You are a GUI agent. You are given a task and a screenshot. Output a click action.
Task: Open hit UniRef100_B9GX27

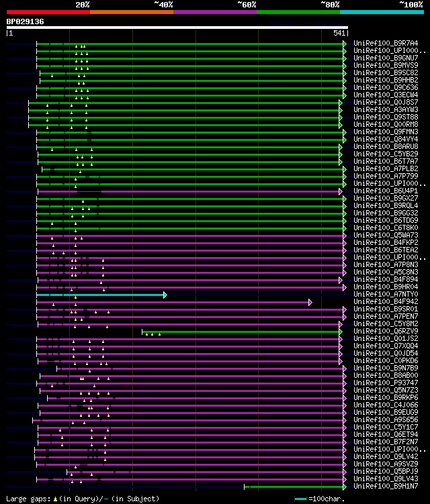tap(386, 199)
